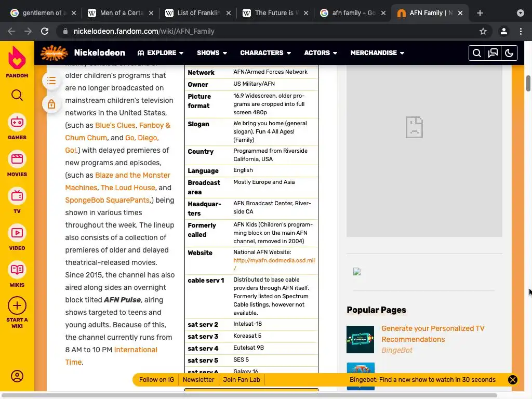Viewport: 532px width, 399px height.
Task: Open the tab search dropdown arrow
Action: 521,13
